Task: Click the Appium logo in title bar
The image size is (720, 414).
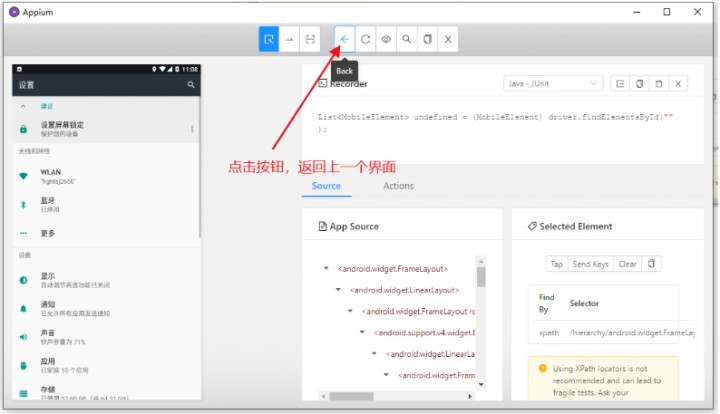Action: click(x=14, y=12)
